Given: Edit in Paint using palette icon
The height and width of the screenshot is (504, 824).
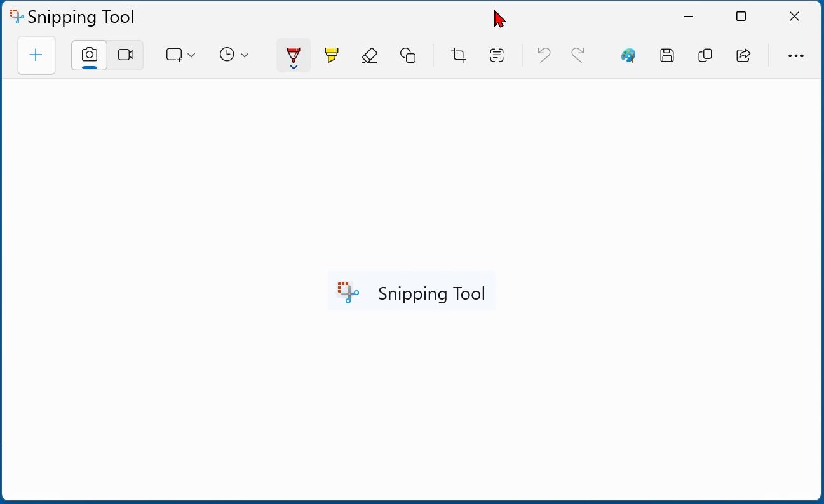Looking at the screenshot, I should coord(628,55).
